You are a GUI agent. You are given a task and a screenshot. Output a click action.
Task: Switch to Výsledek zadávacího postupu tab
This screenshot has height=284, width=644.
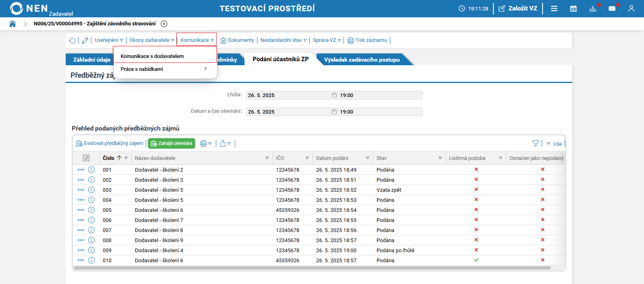[362, 60]
